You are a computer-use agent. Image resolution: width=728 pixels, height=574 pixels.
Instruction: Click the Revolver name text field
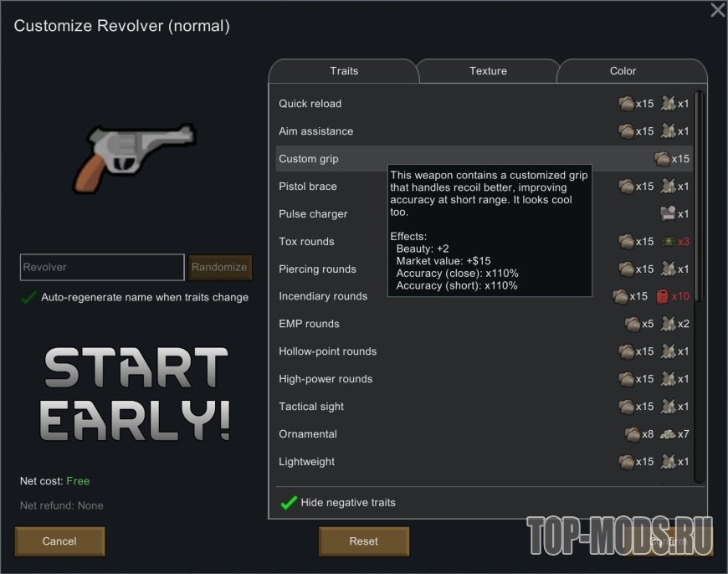102,267
